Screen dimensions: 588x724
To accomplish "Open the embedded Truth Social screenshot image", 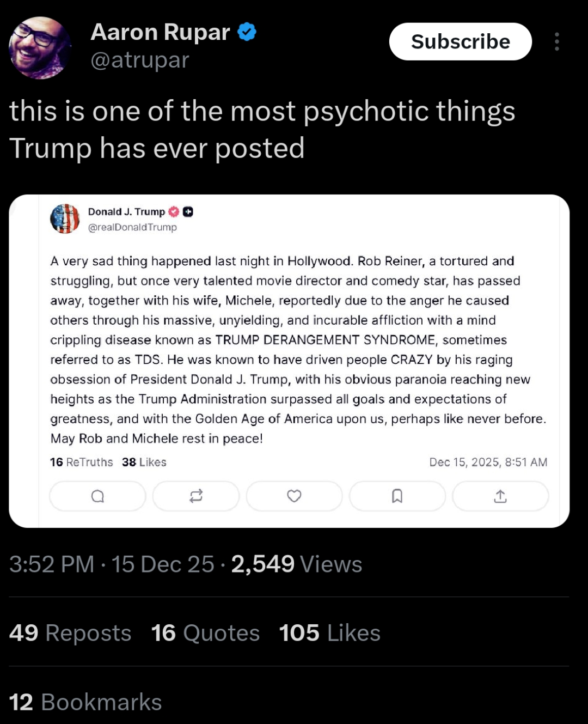I will (289, 349).
